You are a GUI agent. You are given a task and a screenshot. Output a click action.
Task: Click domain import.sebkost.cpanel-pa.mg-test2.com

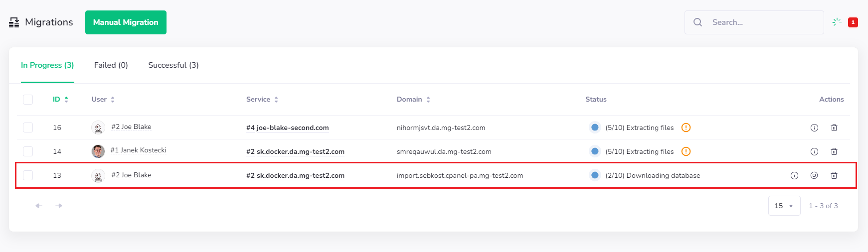(x=460, y=175)
